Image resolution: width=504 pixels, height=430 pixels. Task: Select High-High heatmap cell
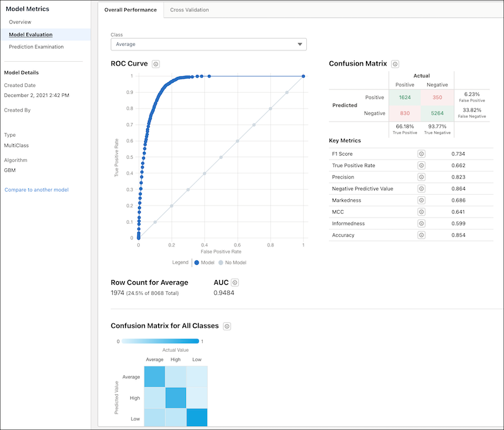(x=176, y=398)
